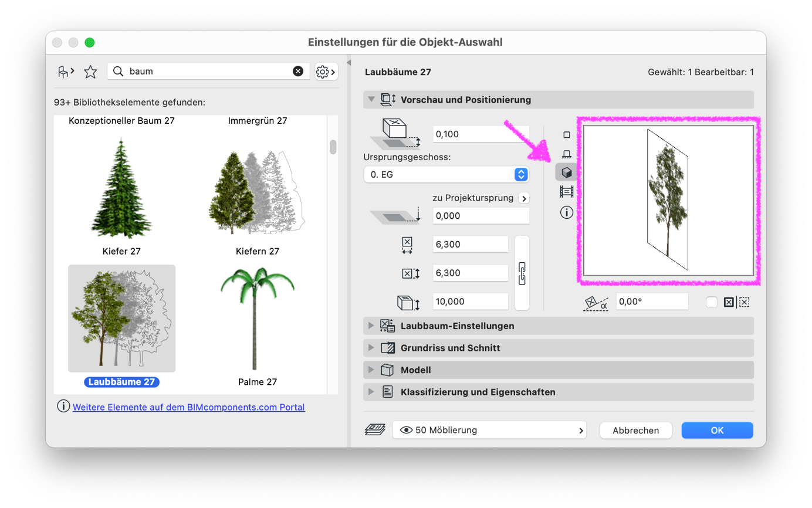This screenshot has height=508, width=812.
Task: Click the library list scrollbar thumb
Action: click(x=333, y=147)
